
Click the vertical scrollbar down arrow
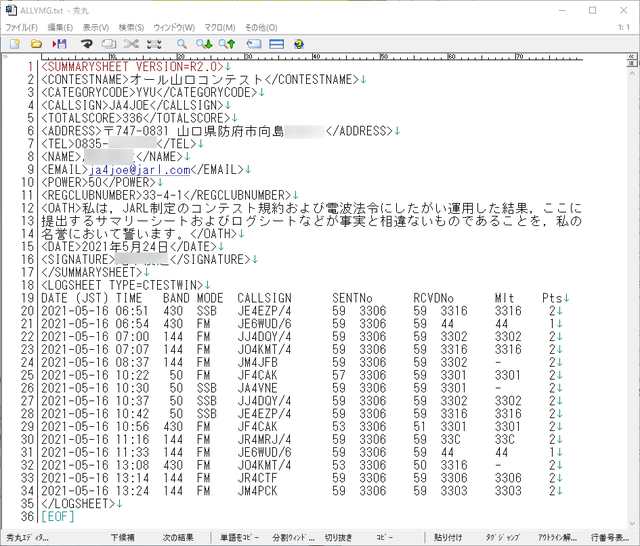632,523
